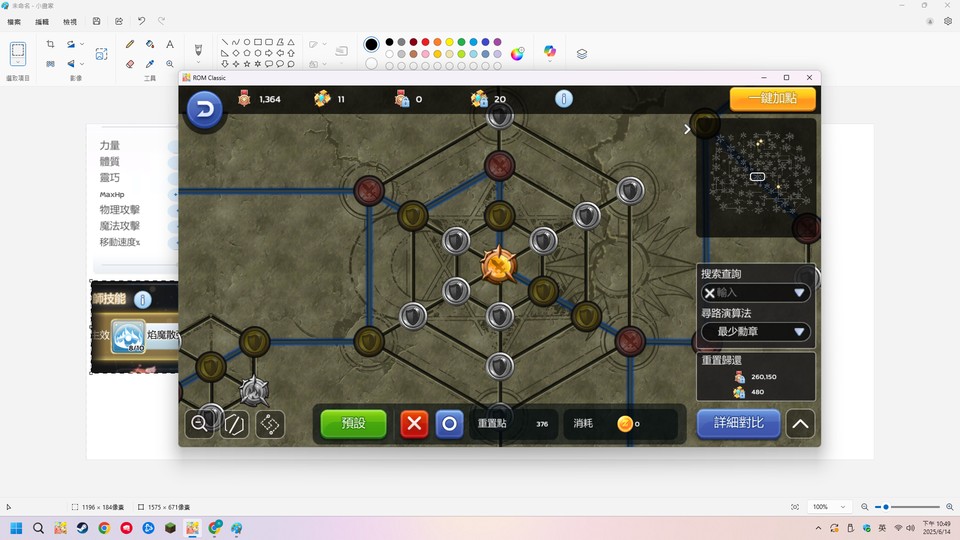Open the 檔案 menu
This screenshot has height=540, width=960.
[x=14, y=21]
